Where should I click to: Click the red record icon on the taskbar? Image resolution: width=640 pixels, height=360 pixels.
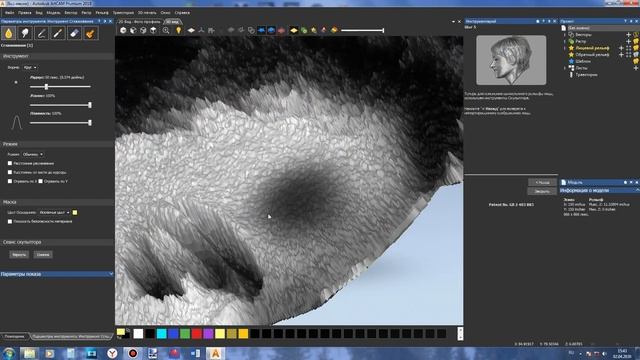(133, 353)
